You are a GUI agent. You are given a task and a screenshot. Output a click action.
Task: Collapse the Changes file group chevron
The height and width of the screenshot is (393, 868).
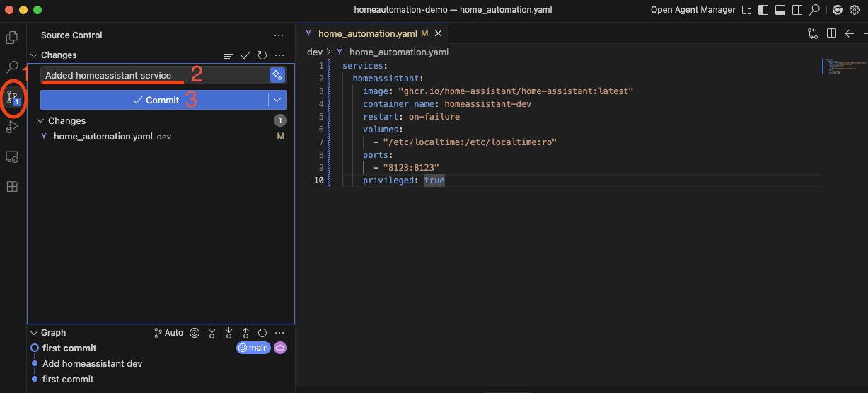pos(40,121)
